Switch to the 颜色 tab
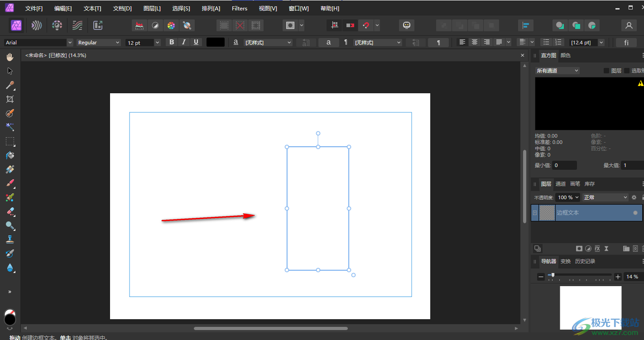Image resolution: width=644 pixels, height=340 pixels. coord(566,55)
